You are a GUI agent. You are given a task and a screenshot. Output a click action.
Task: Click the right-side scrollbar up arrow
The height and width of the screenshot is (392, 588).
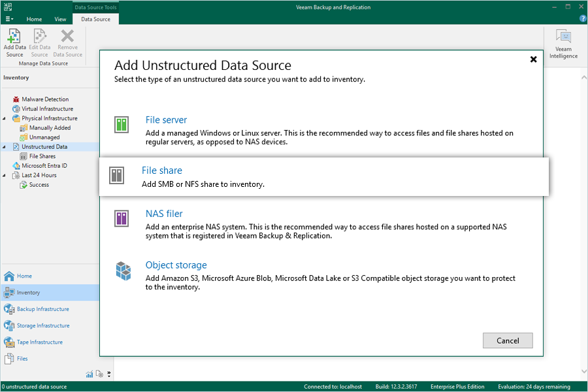click(584, 77)
